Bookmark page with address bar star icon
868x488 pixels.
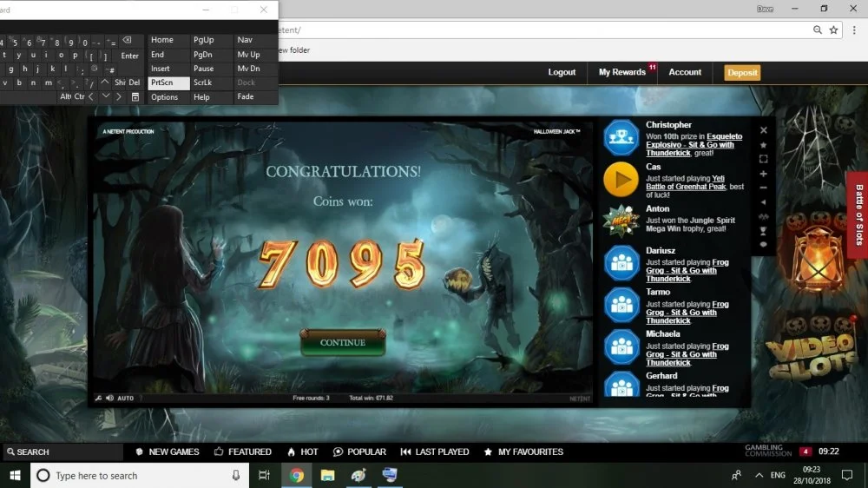(833, 30)
